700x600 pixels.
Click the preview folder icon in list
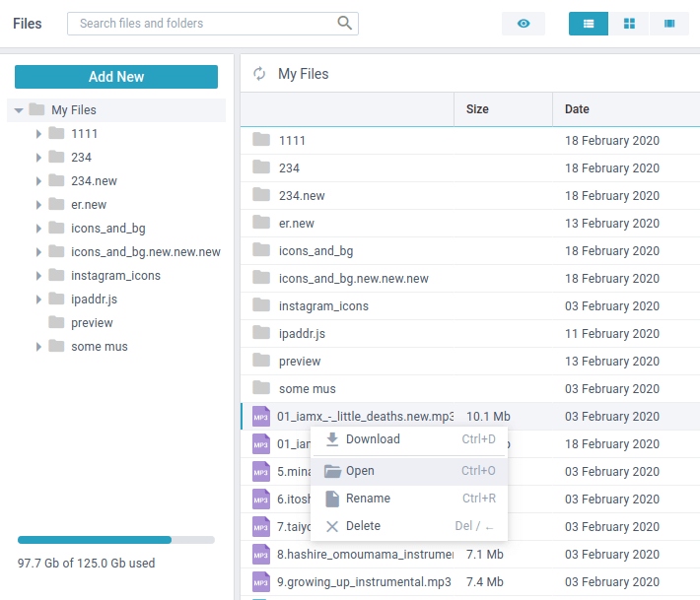pyautogui.click(x=261, y=361)
